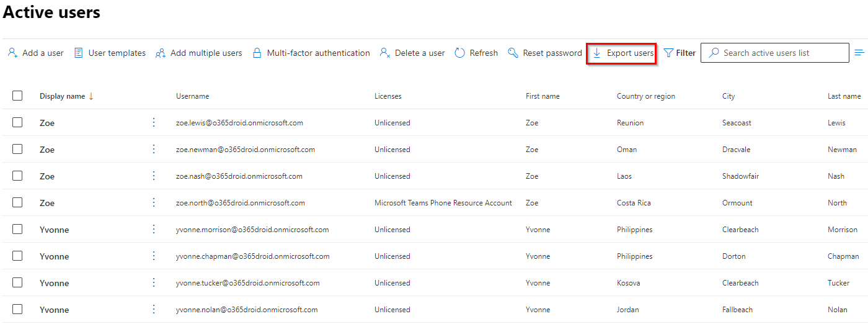Click the Add a user label
The image size is (868, 324).
43,53
